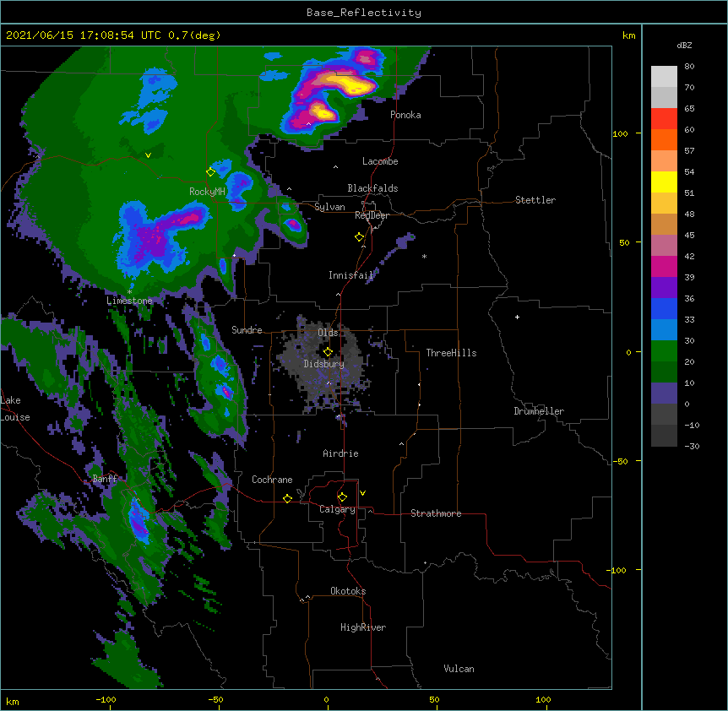
Task: Select the yellow diamond marker between Olds and Didsbury
Action: 328,352
